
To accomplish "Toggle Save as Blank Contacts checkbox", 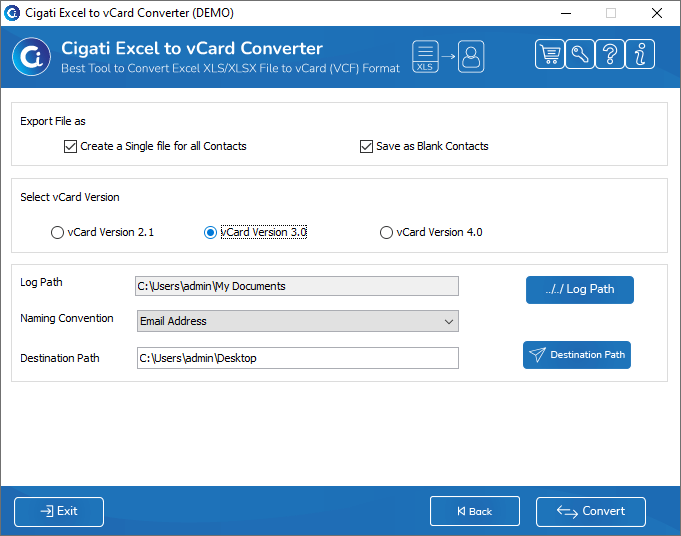I will [366, 146].
